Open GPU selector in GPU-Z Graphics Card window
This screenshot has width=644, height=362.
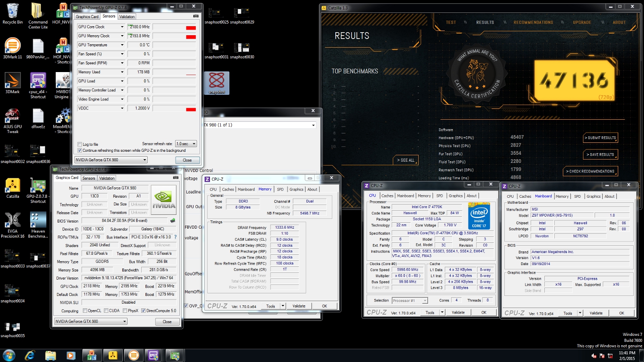coord(91,321)
